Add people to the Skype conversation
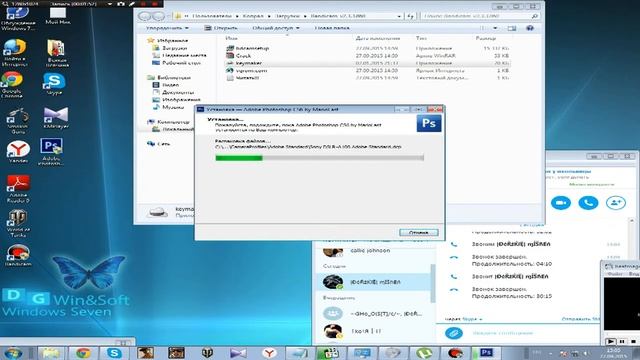The image size is (640, 360). (x=616, y=203)
